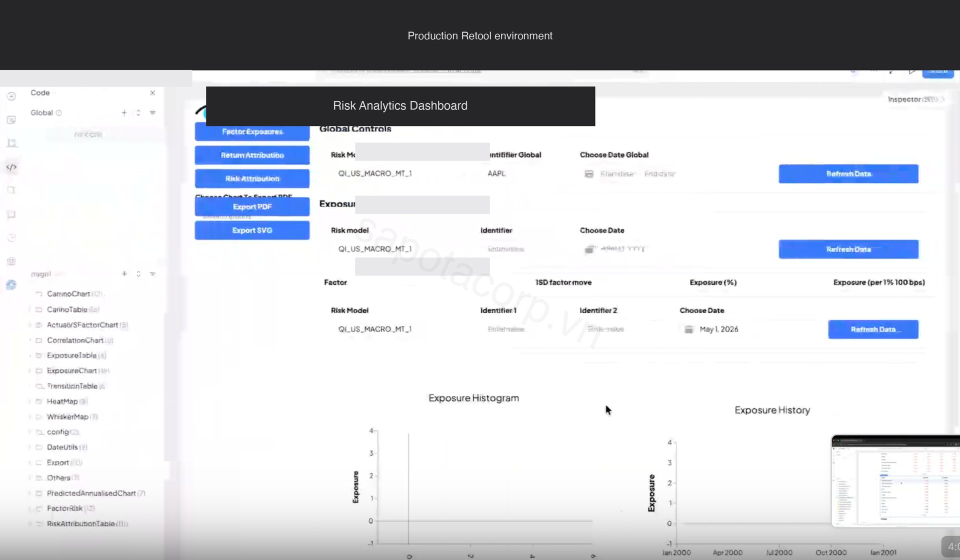This screenshot has height=560, width=960.
Task: Sort by Exposure (per 1% 100 bps) header
Action: [879, 282]
